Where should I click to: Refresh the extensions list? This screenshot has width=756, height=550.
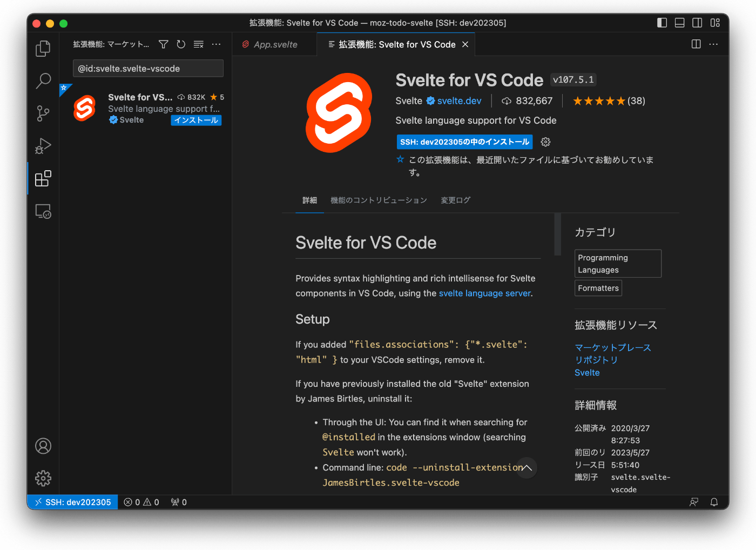pos(181,44)
